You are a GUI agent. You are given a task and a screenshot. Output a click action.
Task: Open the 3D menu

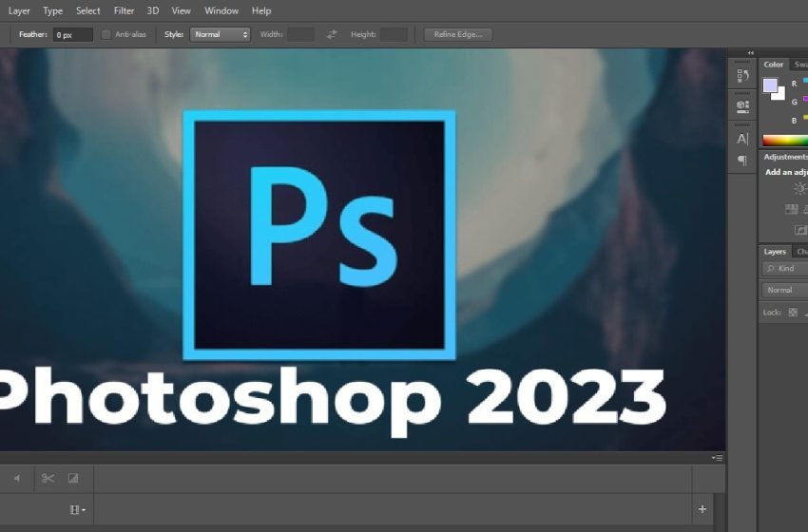click(152, 10)
